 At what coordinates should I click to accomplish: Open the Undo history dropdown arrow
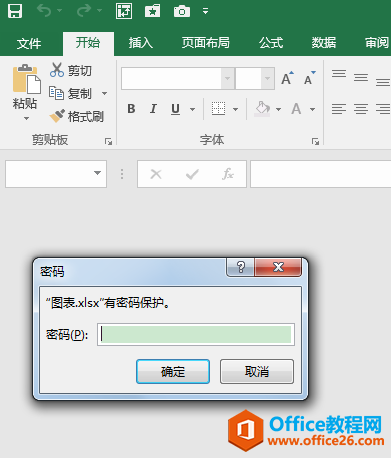(60, 11)
